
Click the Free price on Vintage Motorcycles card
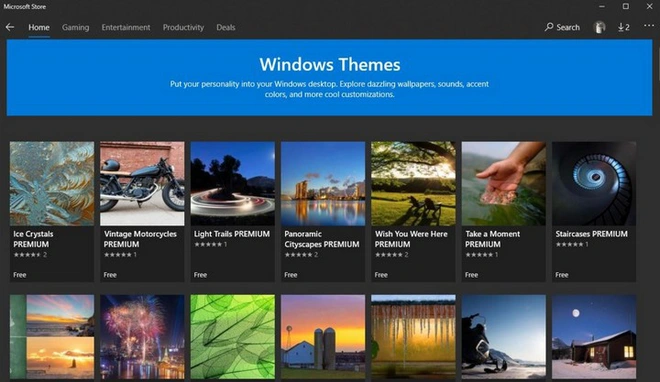click(110, 275)
